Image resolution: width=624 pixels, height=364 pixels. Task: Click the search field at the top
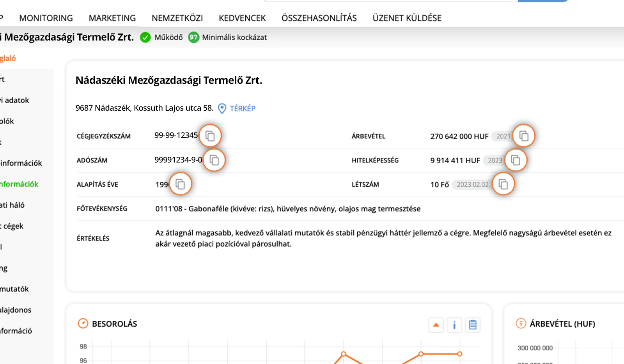click(x=390, y=2)
